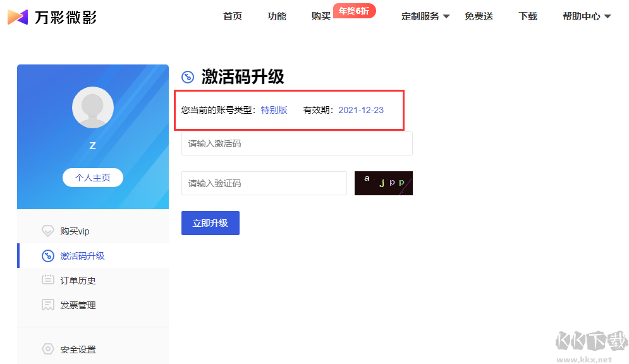
Task: Switch to the 首页 menu item
Action: click(x=232, y=16)
